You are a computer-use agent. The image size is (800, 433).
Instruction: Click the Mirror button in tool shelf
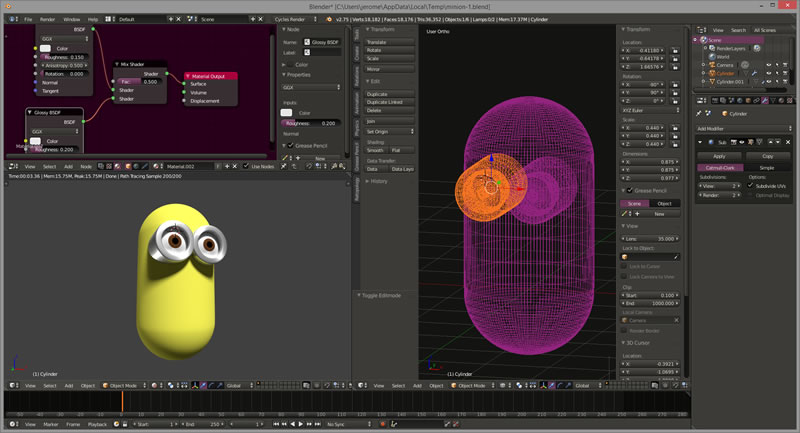(389, 69)
